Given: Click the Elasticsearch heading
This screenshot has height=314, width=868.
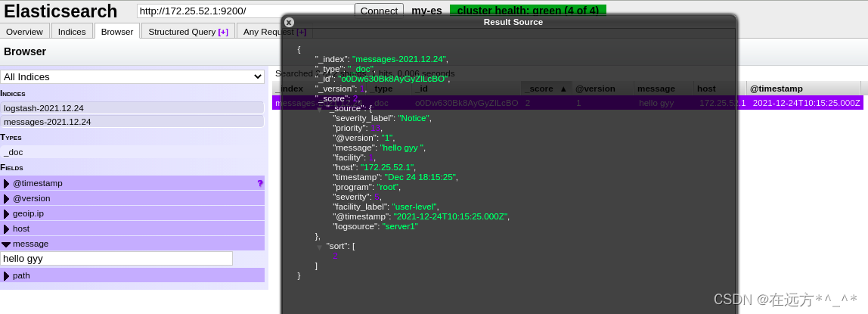Looking at the screenshot, I should (61, 11).
